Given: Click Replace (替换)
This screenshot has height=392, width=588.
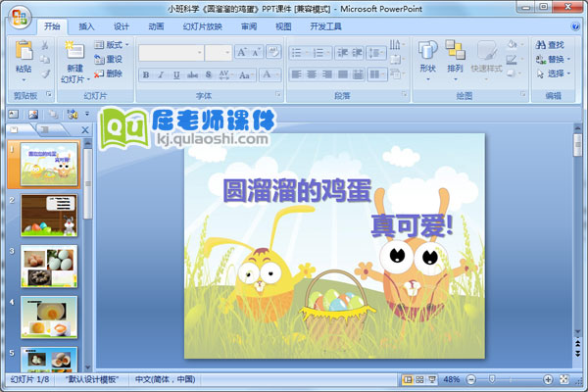Looking at the screenshot, I should pos(553,59).
